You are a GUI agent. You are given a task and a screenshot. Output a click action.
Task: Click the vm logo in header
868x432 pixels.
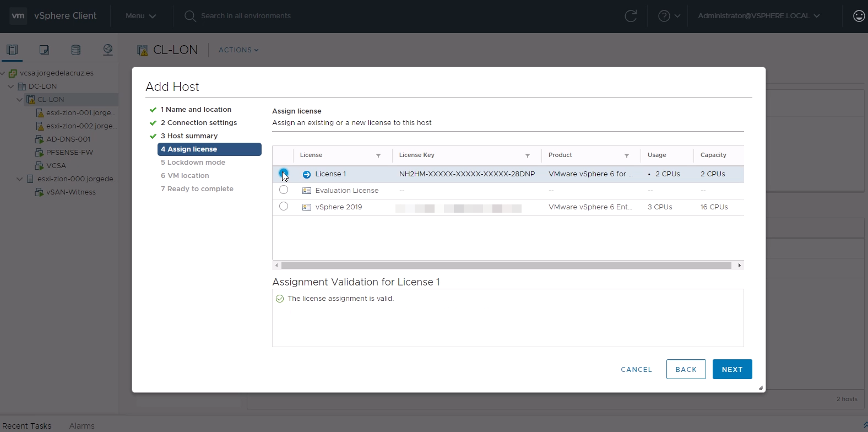tap(18, 16)
